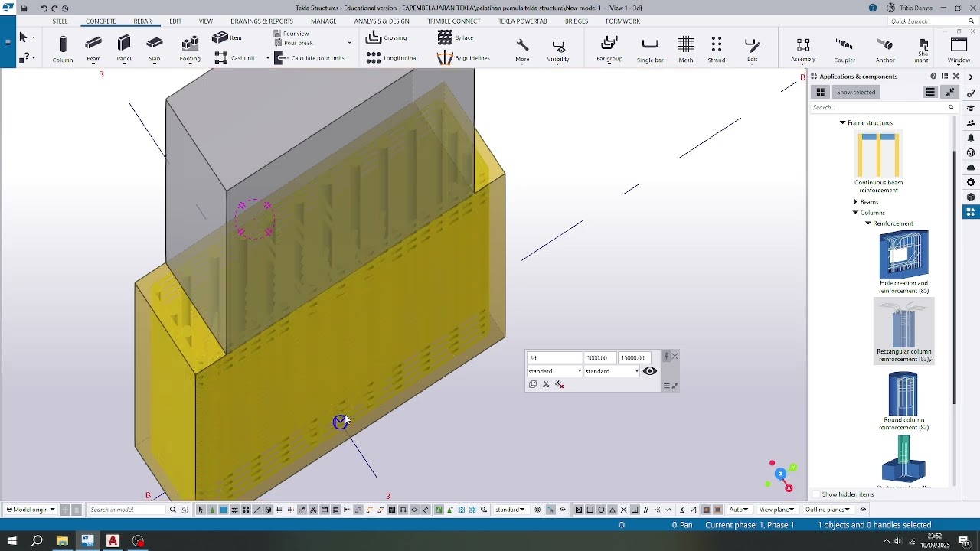Open the rebar Edit tool

tap(752, 49)
